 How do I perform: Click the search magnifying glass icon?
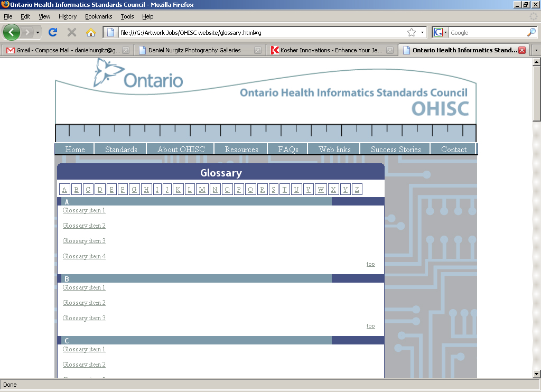point(531,32)
